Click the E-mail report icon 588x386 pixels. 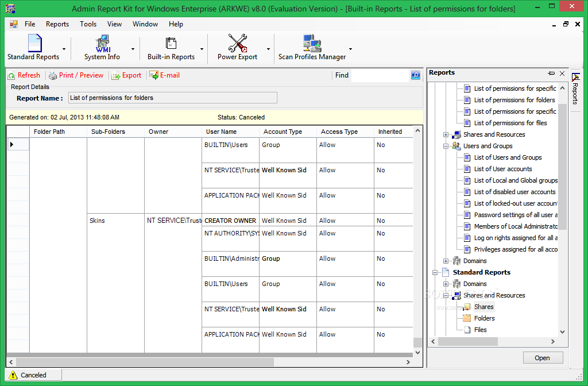pos(154,75)
